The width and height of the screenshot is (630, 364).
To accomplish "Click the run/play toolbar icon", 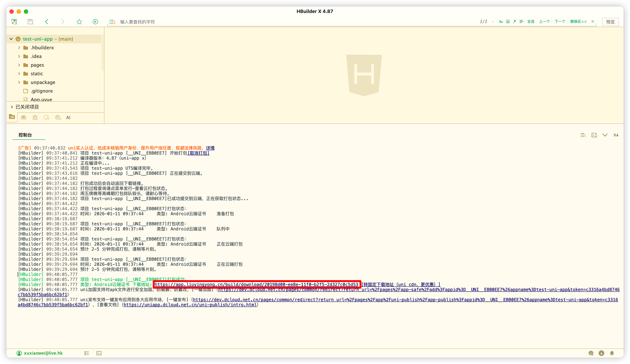I will pos(95,22).
